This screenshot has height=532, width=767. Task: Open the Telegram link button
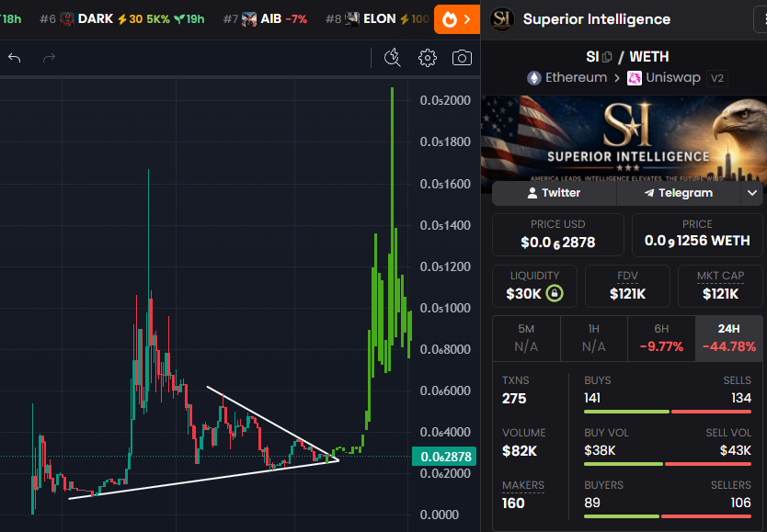pyautogui.click(x=679, y=193)
